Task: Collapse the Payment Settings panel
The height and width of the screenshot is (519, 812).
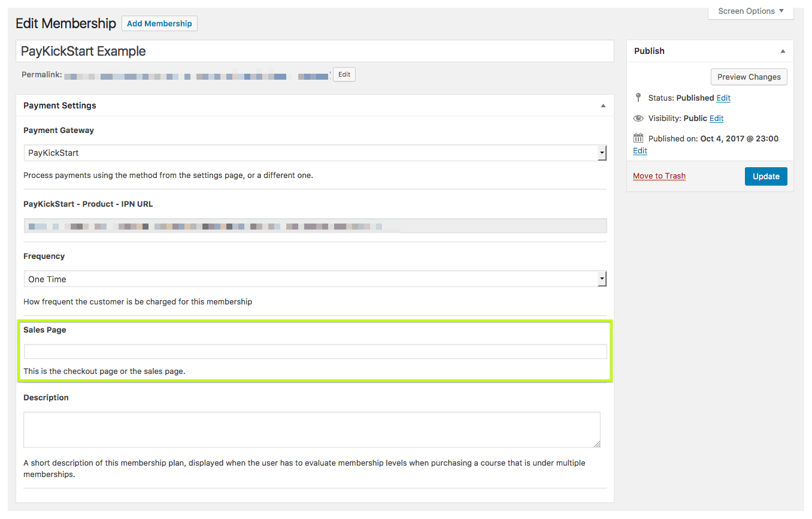Action: click(x=603, y=105)
